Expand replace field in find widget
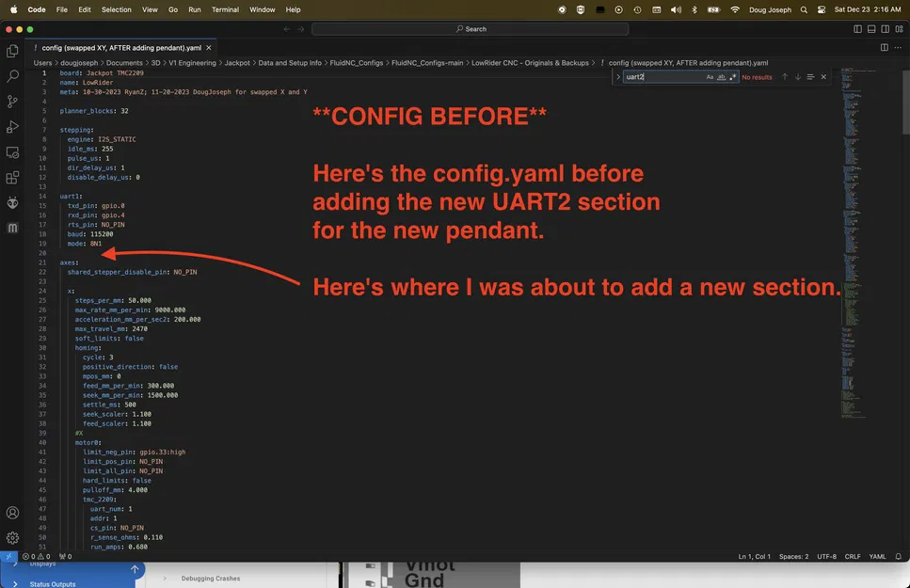The image size is (910, 588). pyautogui.click(x=618, y=76)
